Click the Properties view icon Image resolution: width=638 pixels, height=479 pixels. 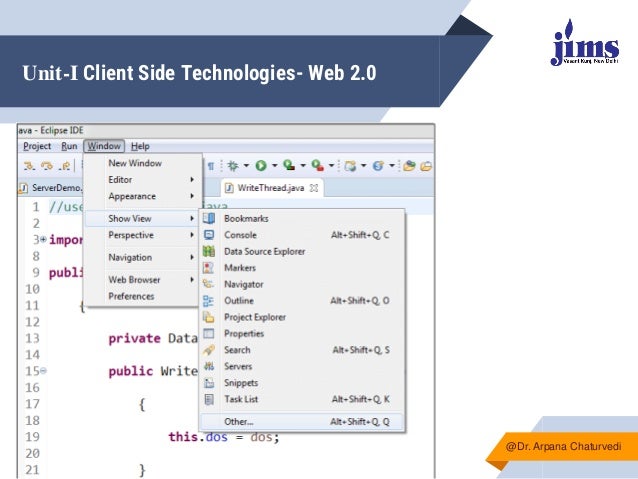point(208,333)
